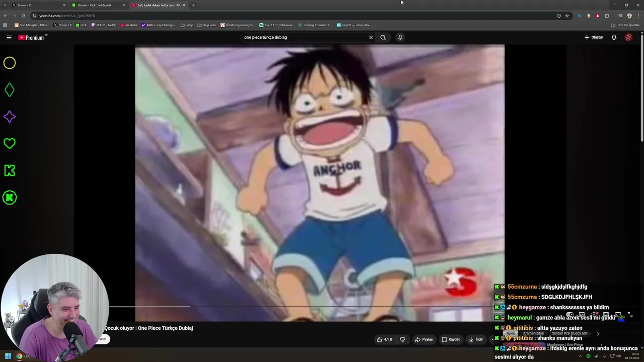Screen dimensions: 644x362
Task: Click the green heart overlay icon
Action: [10, 143]
